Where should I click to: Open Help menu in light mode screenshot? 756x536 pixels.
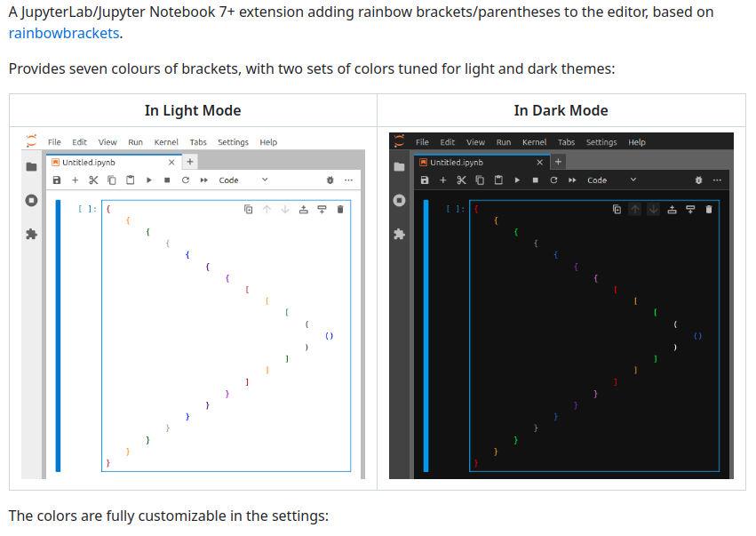point(268,142)
